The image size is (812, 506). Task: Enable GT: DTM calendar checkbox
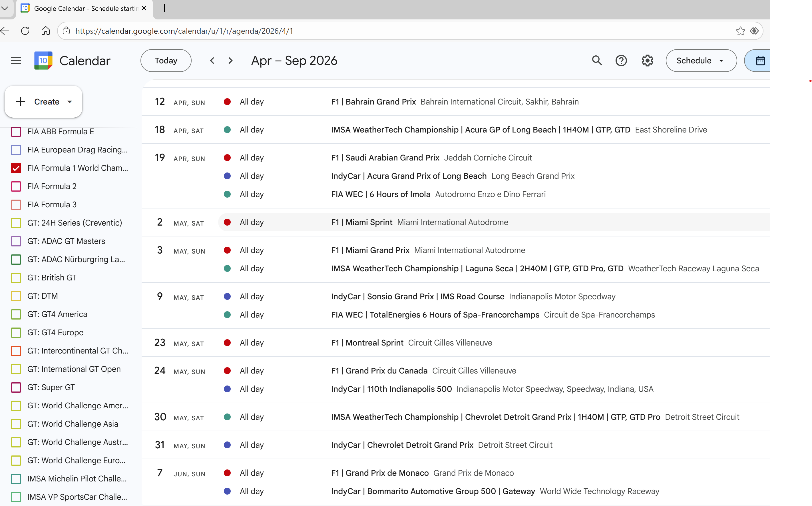16,296
